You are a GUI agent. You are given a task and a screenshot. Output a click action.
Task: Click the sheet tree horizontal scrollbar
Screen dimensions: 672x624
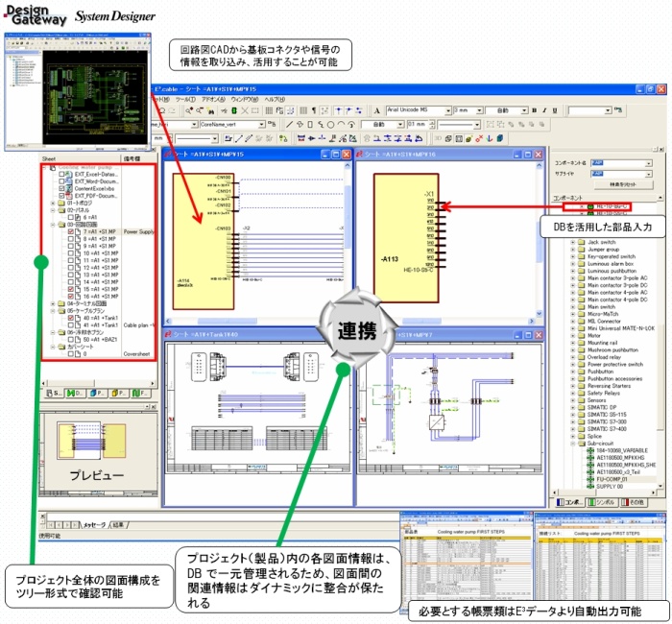coord(98,383)
